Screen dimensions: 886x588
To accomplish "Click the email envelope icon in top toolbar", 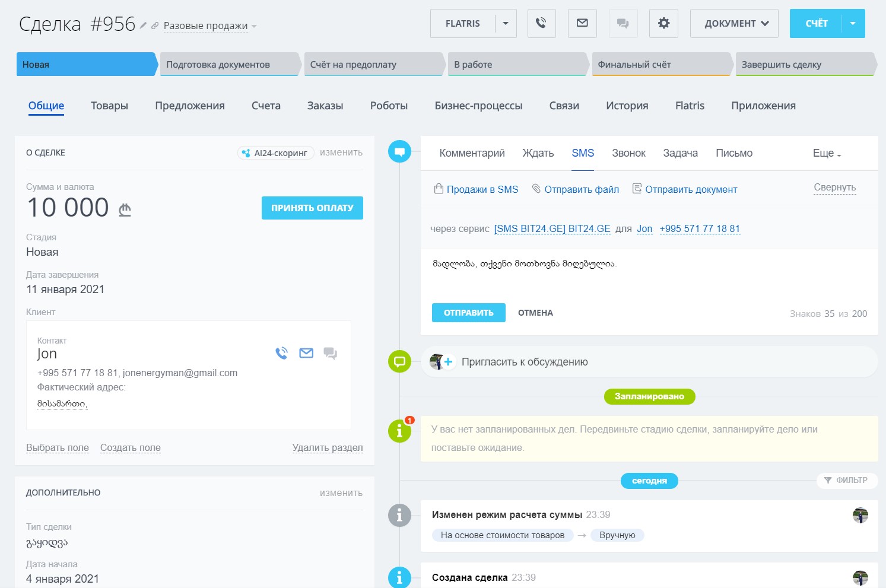I will pyautogui.click(x=582, y=24).
